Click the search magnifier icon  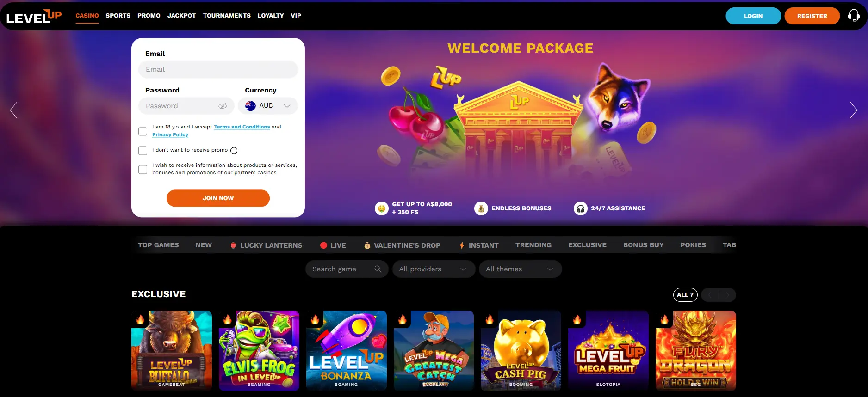(x=378, y=269)
